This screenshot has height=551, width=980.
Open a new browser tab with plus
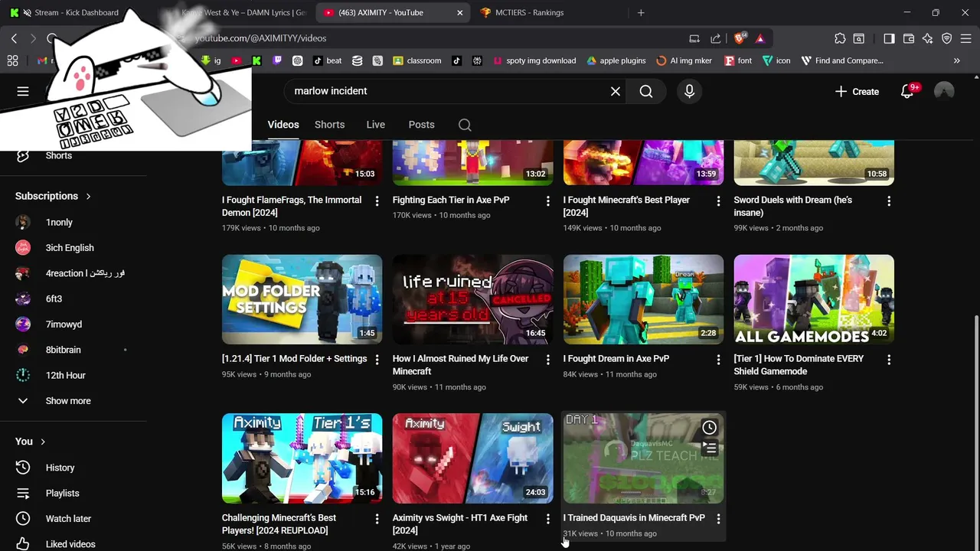[x=641, y=13]
